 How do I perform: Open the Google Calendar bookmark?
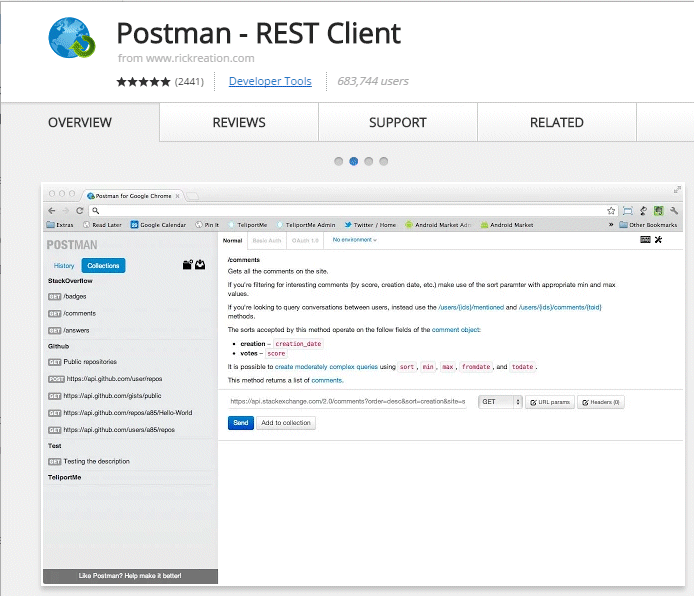[x=158, y=225]
